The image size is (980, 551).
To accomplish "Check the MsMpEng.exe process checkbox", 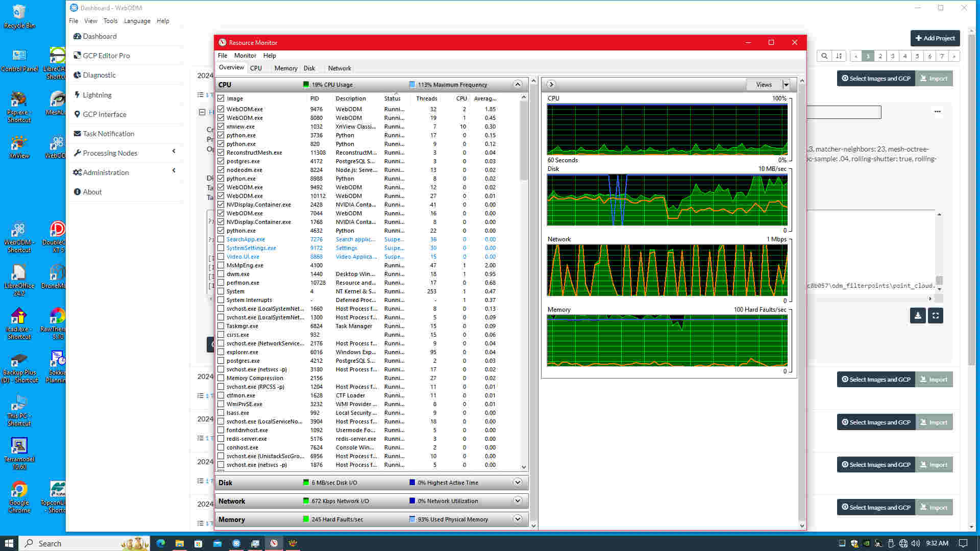I will coord(221,265).
